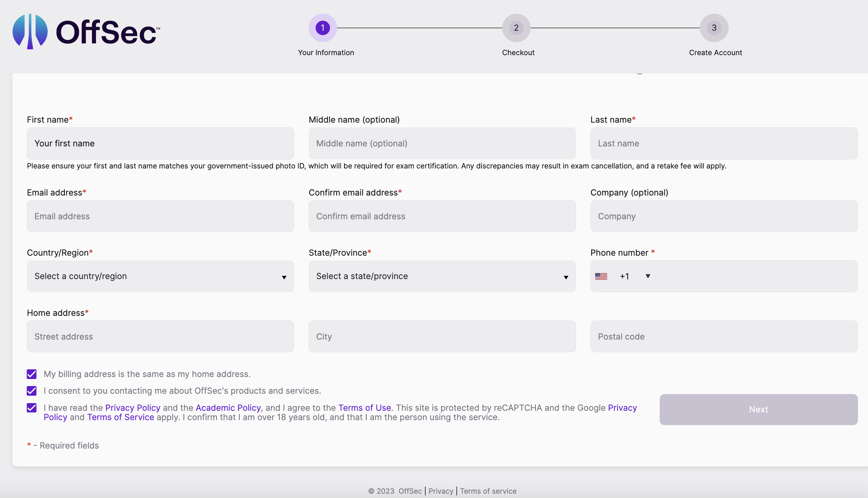
Task: Click the US flag icon in phone field
Action: coord(602,276)
